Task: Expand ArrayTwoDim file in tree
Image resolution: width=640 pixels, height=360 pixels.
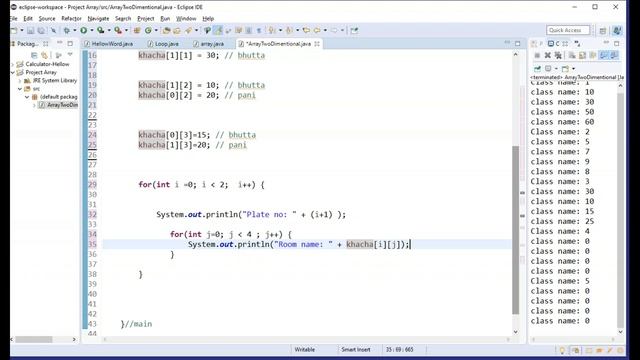Action: [x=34, y=105]
